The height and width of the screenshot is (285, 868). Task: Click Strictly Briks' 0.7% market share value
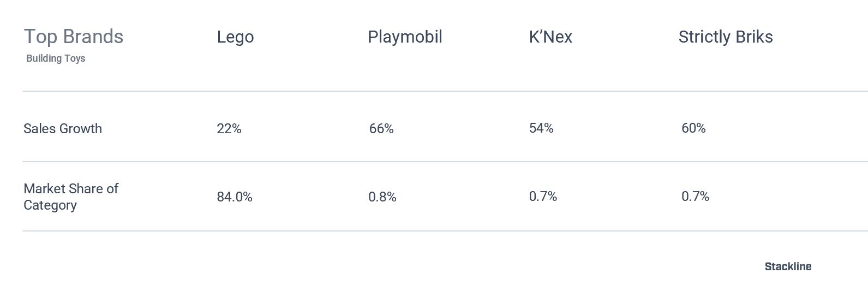(695, 196)
